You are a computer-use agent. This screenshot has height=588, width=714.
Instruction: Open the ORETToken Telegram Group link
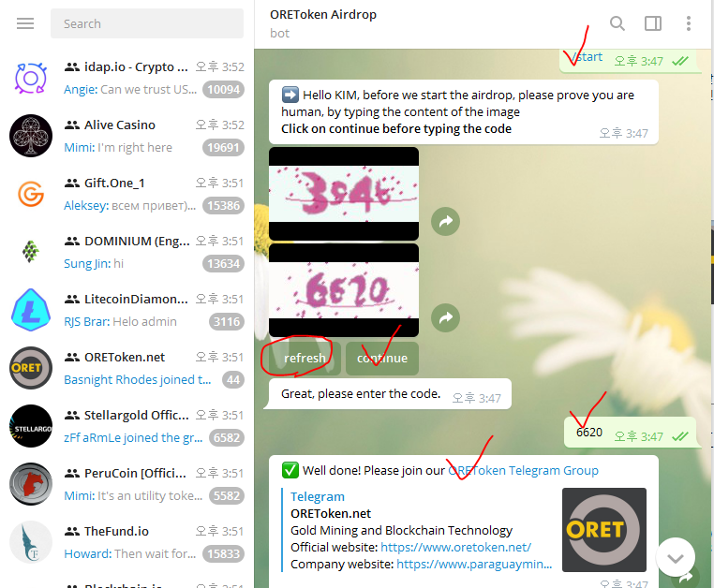[523, 470]
